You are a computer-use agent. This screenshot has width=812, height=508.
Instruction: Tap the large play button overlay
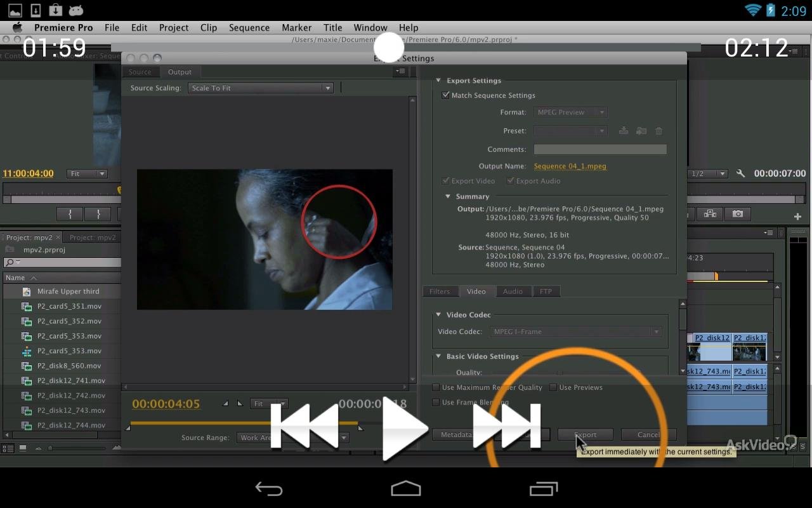(405, 429)
